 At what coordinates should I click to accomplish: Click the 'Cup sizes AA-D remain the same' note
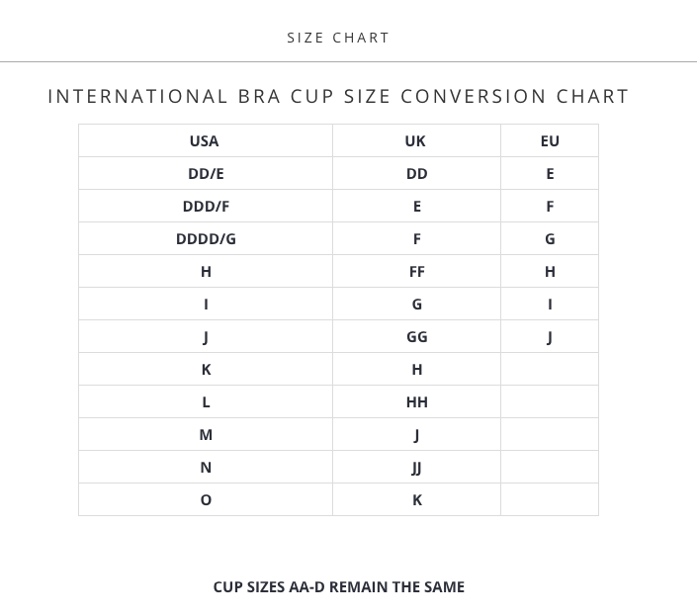click(x=338, y=586)
